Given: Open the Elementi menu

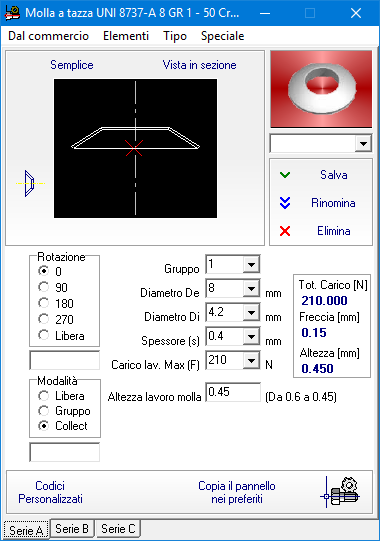Looking at the screenshot, I should coord(126,36).
